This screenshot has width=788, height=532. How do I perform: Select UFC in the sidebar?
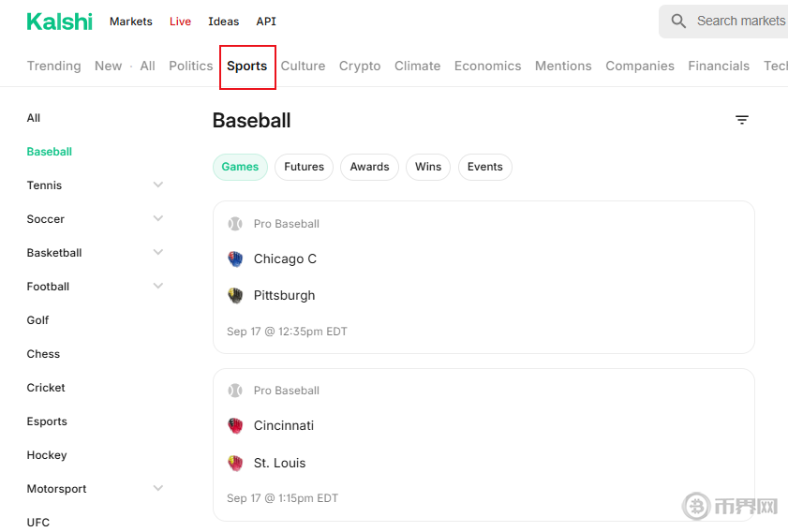coord(38,523)
